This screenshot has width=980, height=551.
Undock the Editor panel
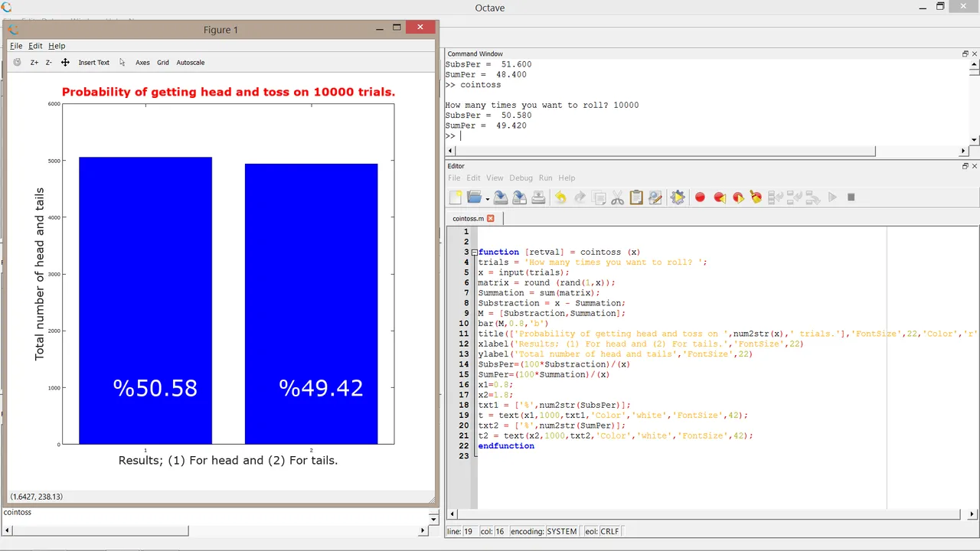tap(965, 166)
